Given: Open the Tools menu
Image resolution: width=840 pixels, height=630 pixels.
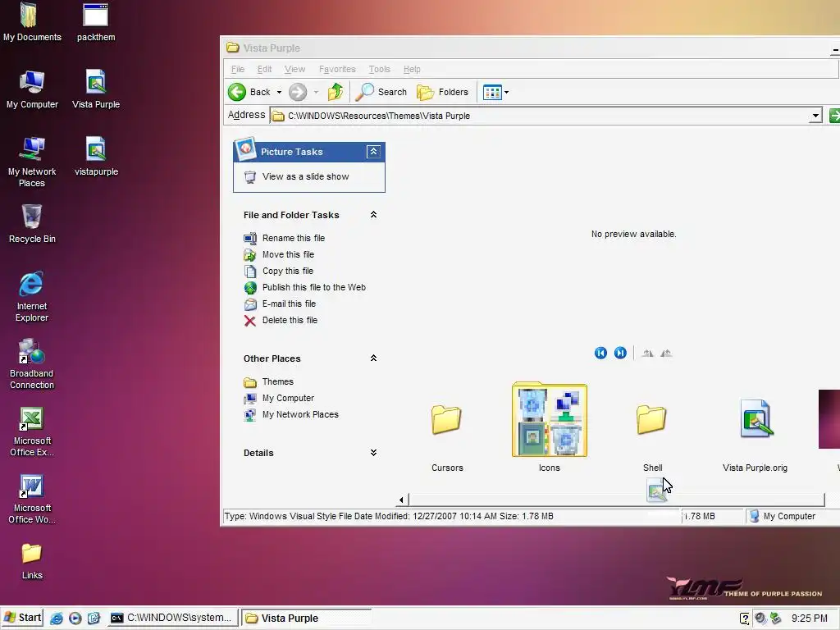Looking at the screenshot, I should [379, 69].
